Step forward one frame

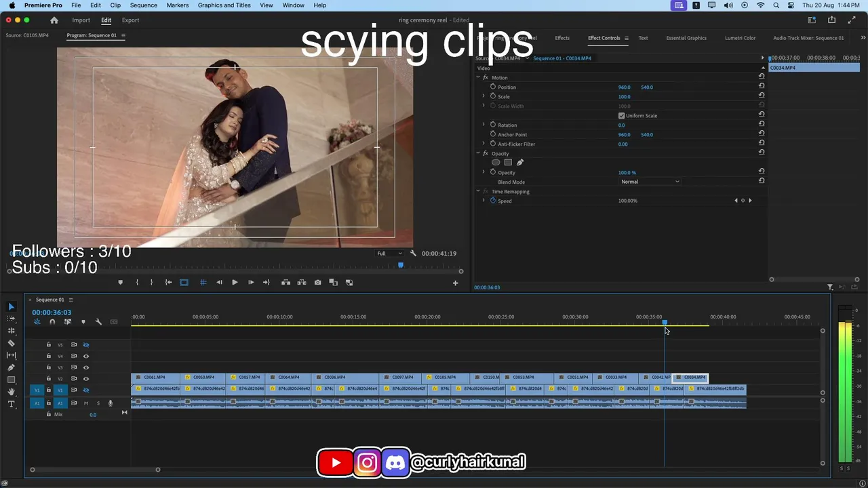coord(251,283)
